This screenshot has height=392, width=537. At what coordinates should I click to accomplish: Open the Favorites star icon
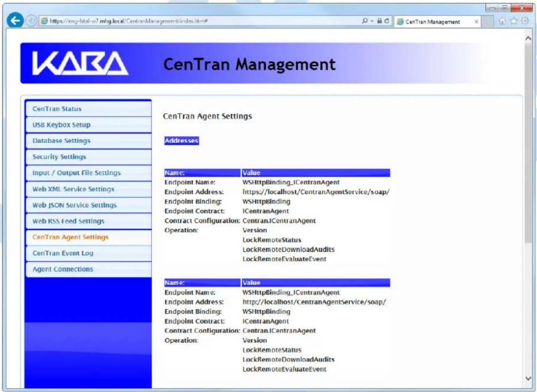[514, 22]
